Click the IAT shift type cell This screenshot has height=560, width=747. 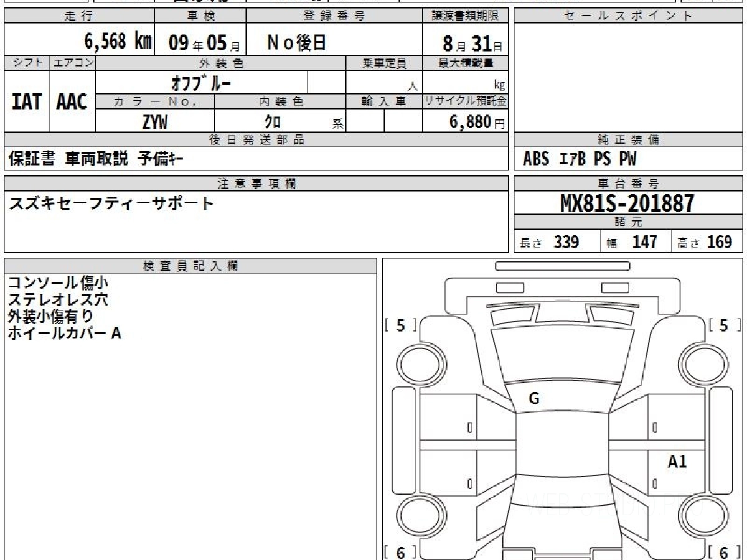tap(27, 102)
